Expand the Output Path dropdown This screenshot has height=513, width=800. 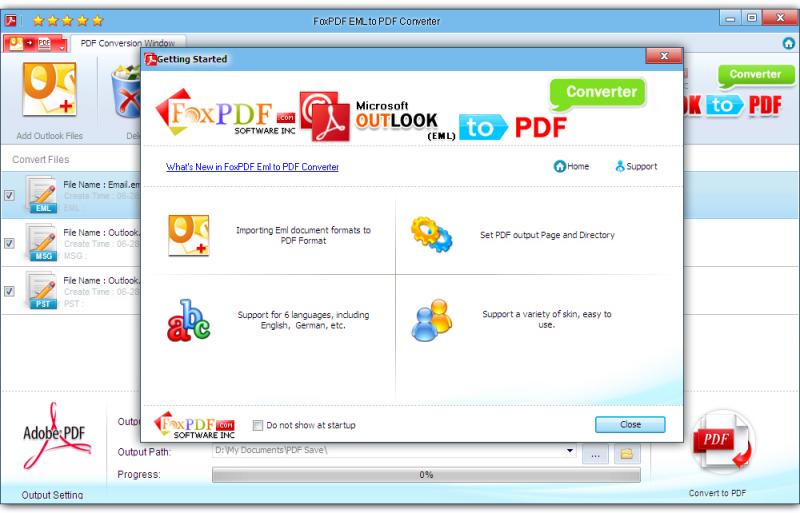tap(570, 453)
